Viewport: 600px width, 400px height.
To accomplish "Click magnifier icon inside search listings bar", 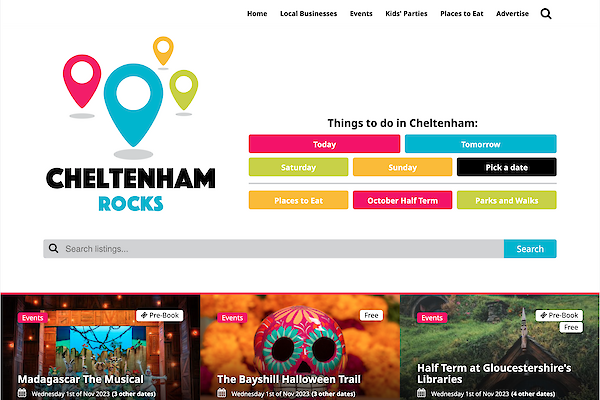I will pyautogui.click(x=54, y=248).
